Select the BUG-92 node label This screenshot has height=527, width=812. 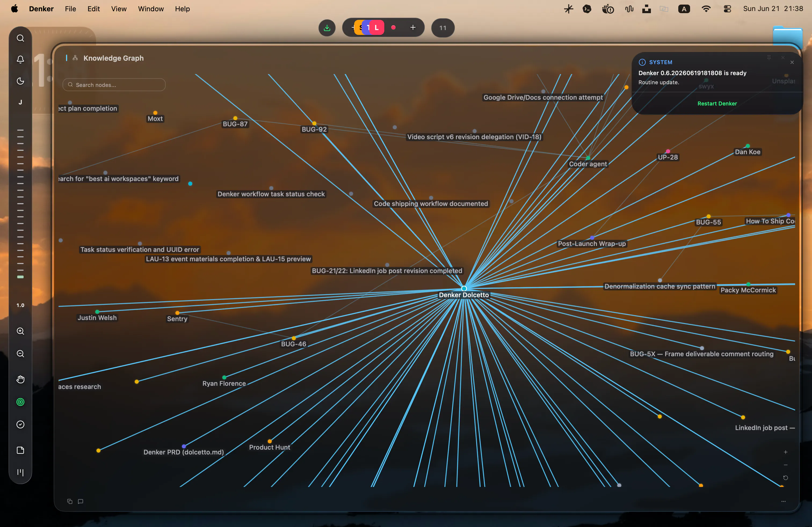click(314, 130)
